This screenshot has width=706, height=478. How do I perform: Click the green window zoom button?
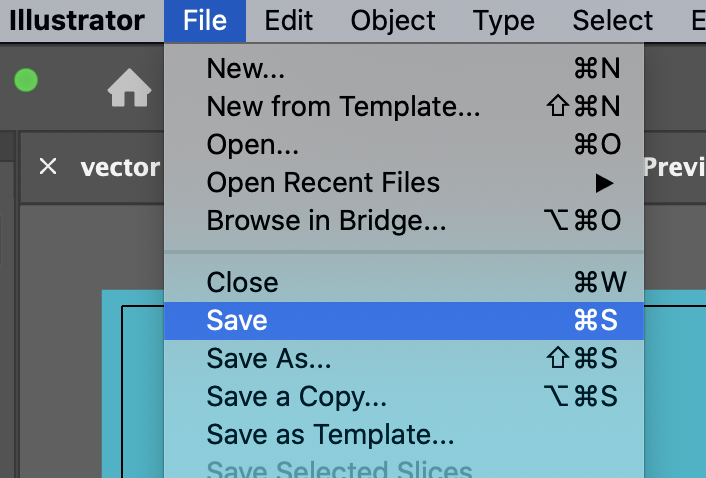[26, 80]
